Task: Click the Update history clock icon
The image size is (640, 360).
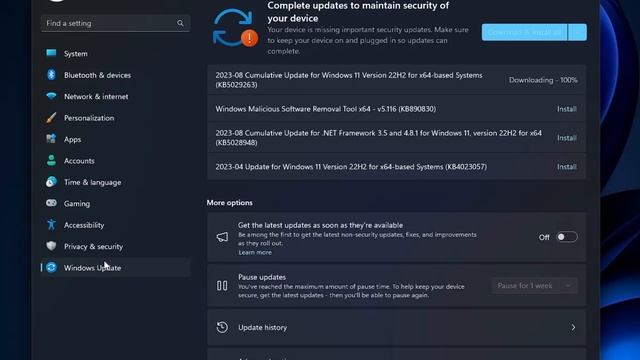Action: pos(222,327)
